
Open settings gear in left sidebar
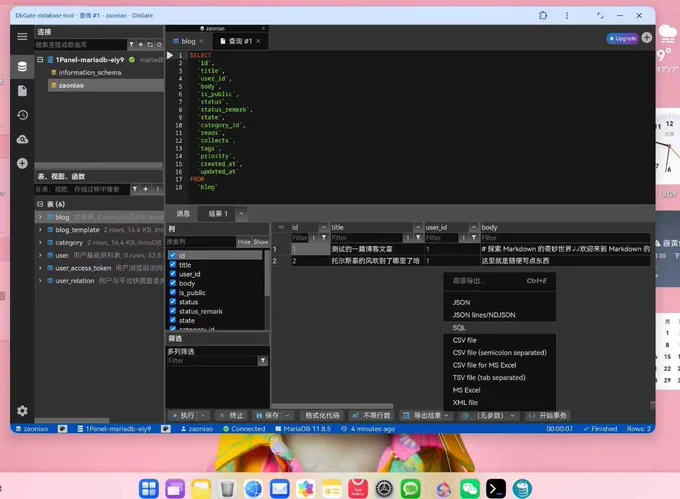click(x=22, y=411)
